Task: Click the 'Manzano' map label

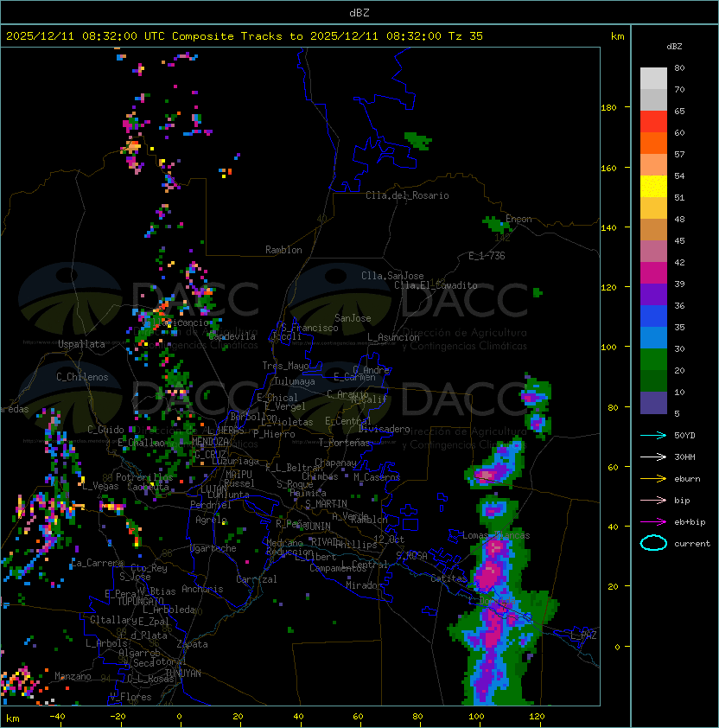Action: tap(73, 676)
